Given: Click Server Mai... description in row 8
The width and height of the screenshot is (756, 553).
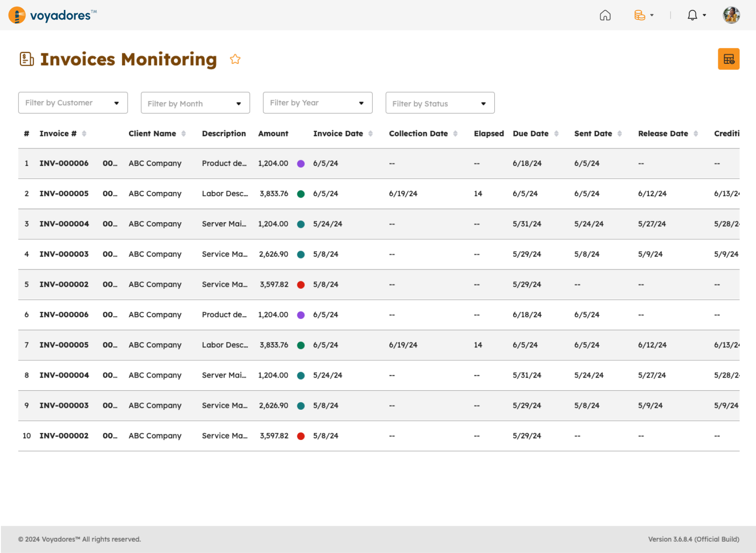Looking at the screenshot, I should (x=224, y=375).
